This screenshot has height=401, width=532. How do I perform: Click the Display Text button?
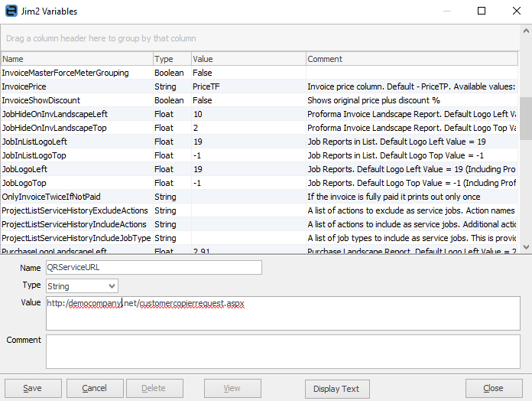tap(336, 388)
